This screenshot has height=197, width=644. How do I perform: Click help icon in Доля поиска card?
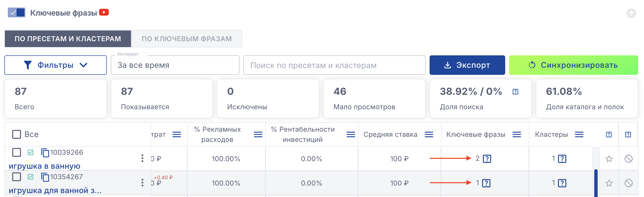click(515, 92)
